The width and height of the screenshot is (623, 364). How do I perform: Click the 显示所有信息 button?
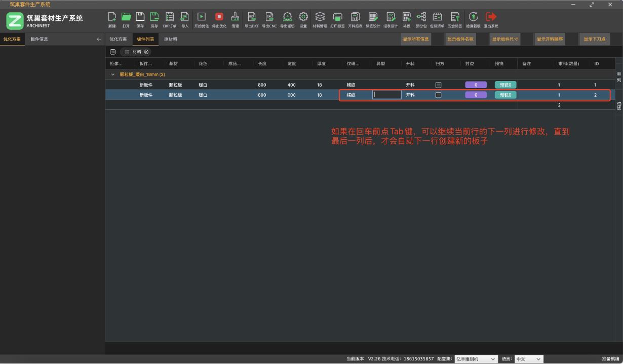416,39
